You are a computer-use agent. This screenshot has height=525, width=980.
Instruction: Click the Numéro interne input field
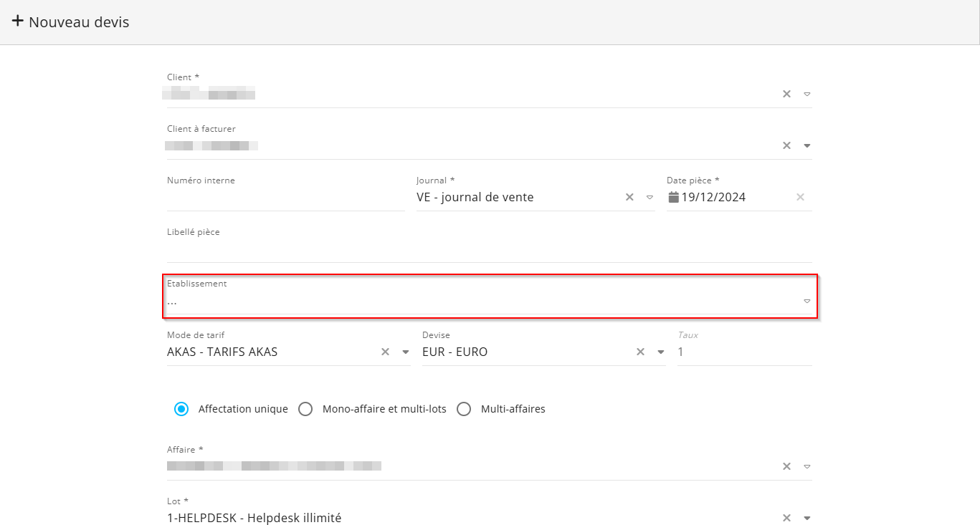tap(285, 198)
